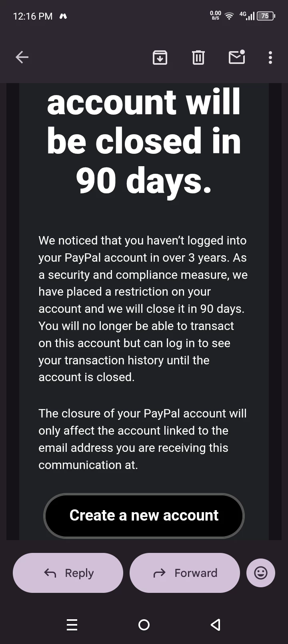
Task: Tap the Wi-Fi status icon
Action: pyautogui.click(x=229, y=16)
